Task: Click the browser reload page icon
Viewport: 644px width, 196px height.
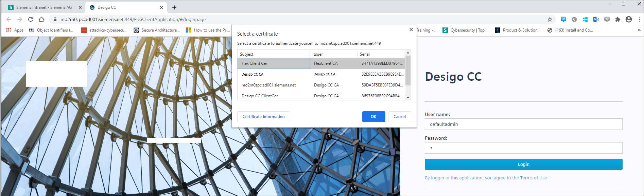Action: [x=31, y=19]
